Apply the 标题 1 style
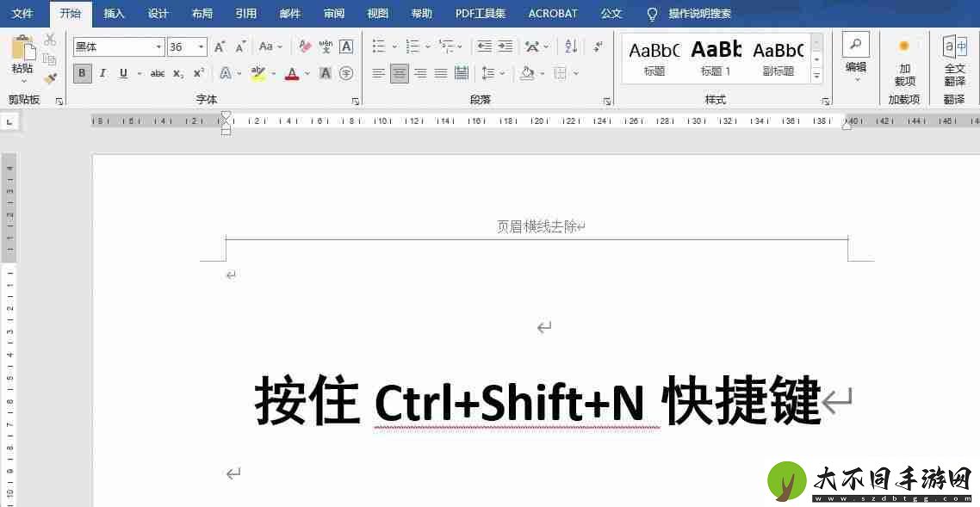 click(716, 58)
